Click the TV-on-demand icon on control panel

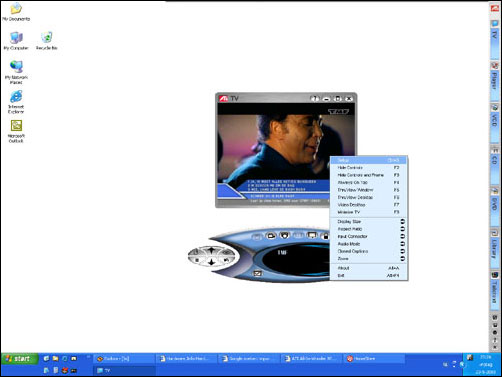(x=284, y=236)
